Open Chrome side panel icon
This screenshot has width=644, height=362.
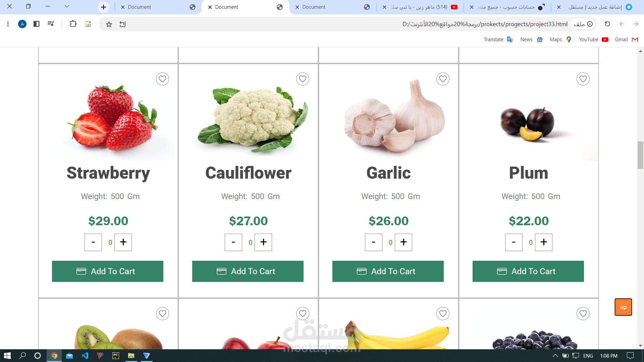[37, 24]
